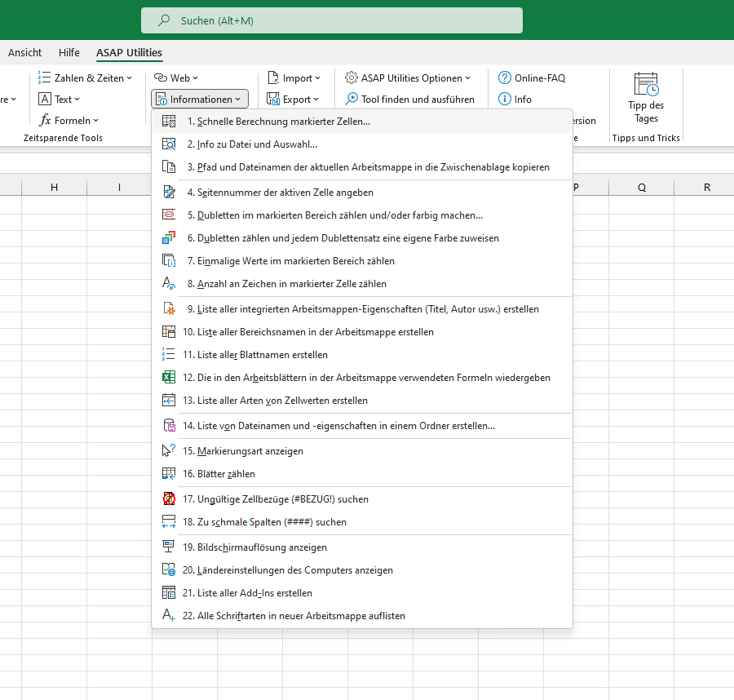Choose 21. Liste aller Add-Ins erstellen
Image resolution: width=734 pixels, height=700 pixels.
362,593
